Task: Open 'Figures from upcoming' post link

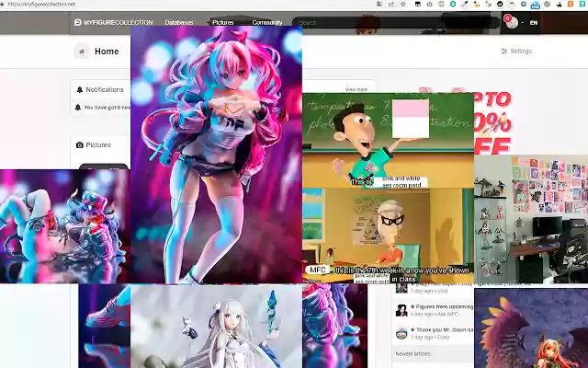Action: [445, 306]
